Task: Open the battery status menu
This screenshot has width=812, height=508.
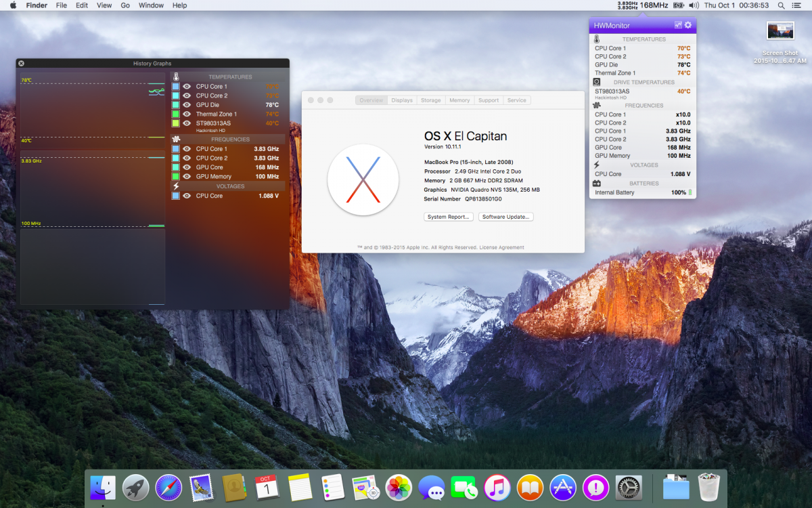Action: click(678, 5)
